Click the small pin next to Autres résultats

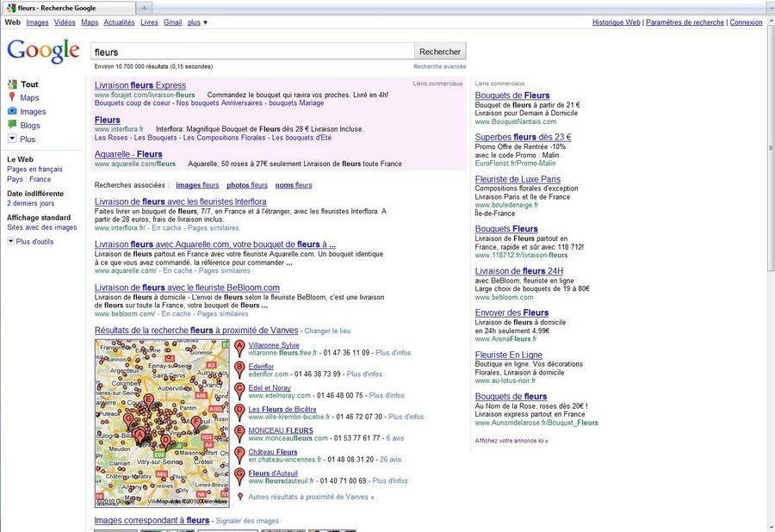[239, 497]
